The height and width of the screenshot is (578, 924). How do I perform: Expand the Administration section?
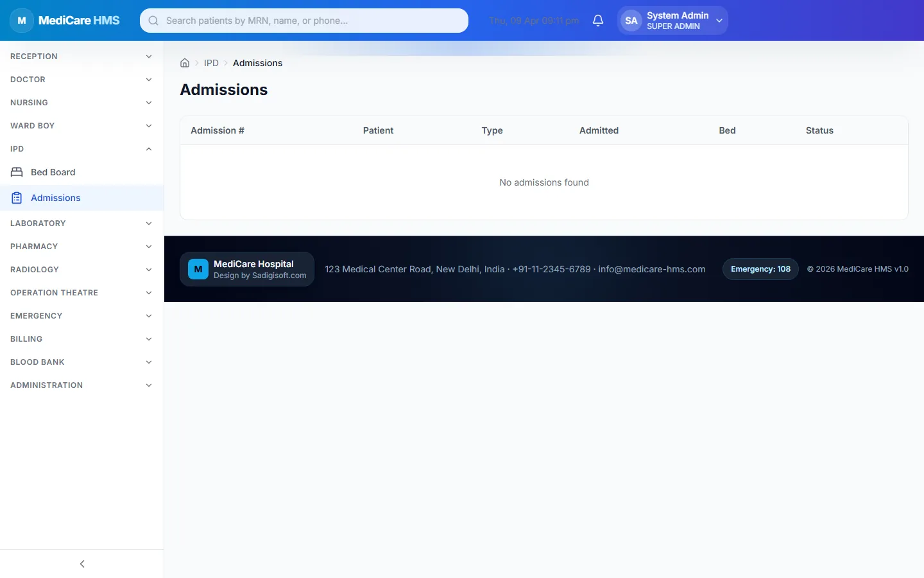(81, 385)
